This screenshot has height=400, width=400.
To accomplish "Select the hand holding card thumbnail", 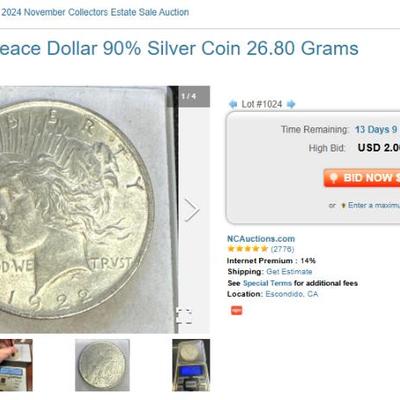I will click(16, 365).
